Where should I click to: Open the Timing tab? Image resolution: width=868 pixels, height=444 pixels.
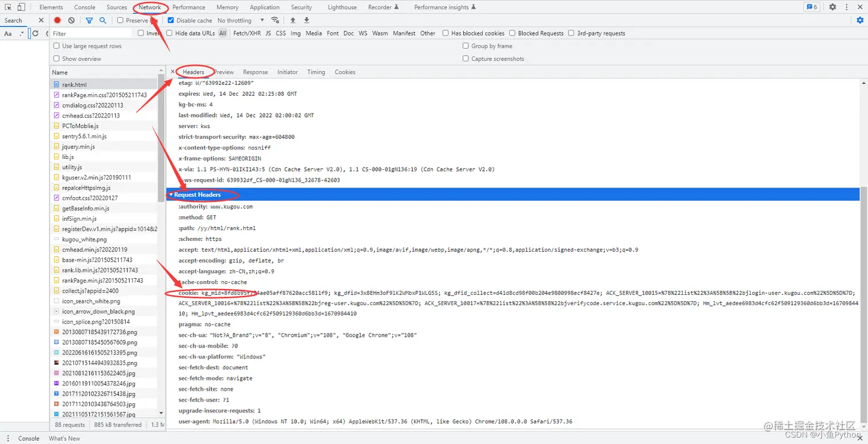316,72
